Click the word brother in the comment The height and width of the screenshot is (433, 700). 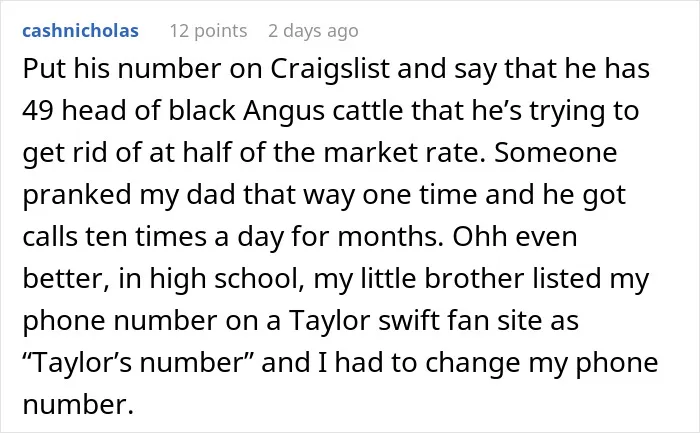474,278
